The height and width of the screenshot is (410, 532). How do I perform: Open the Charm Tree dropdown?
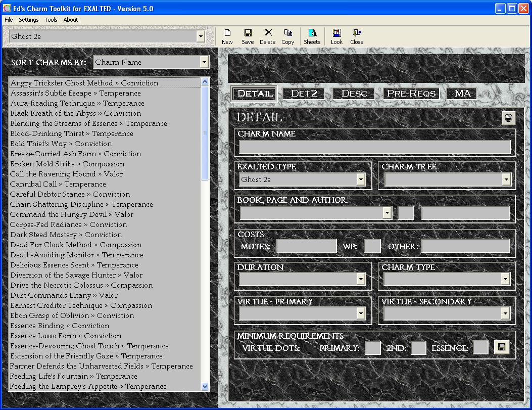click(x=506, y=179)
